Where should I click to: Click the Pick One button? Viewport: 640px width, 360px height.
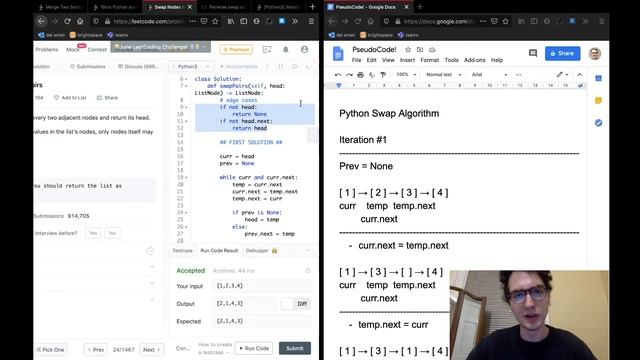click(50, 350)
